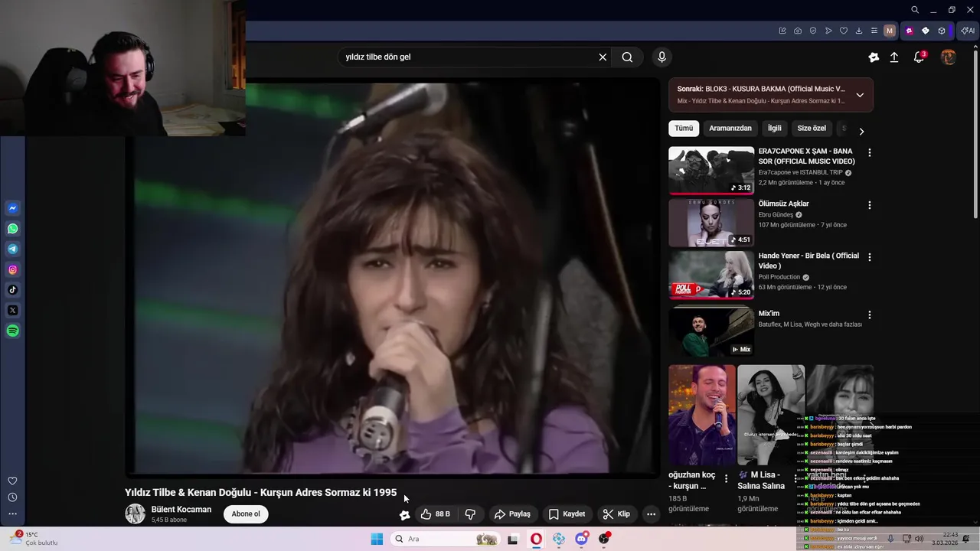
Task: Play Hande Yener Bir Bela thumbnail
Action: (711, 275)
